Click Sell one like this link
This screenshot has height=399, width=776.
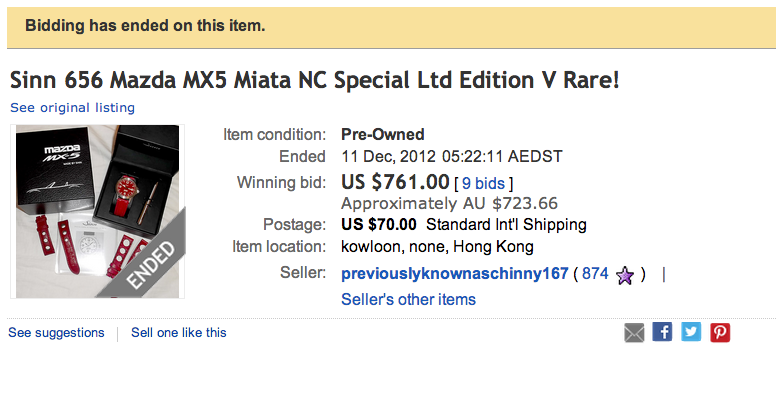click(x=179, y=333)
